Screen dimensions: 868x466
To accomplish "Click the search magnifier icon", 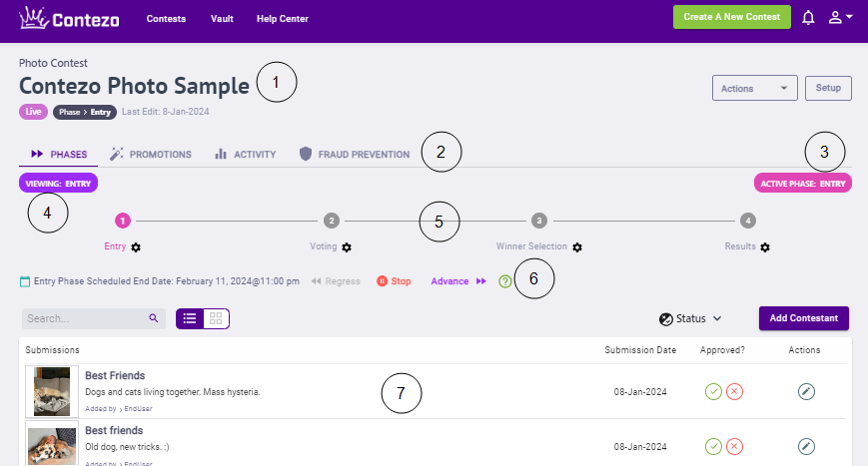I will [x=154, y=318].
